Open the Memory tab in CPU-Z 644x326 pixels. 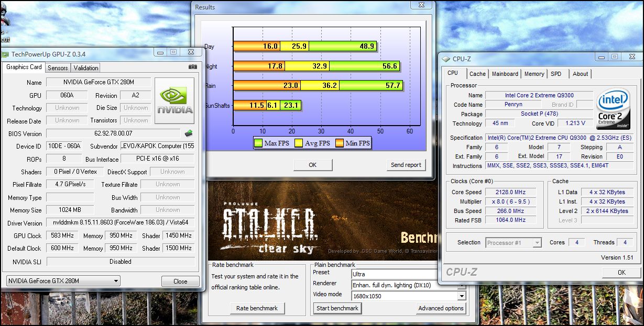[534, 74]
